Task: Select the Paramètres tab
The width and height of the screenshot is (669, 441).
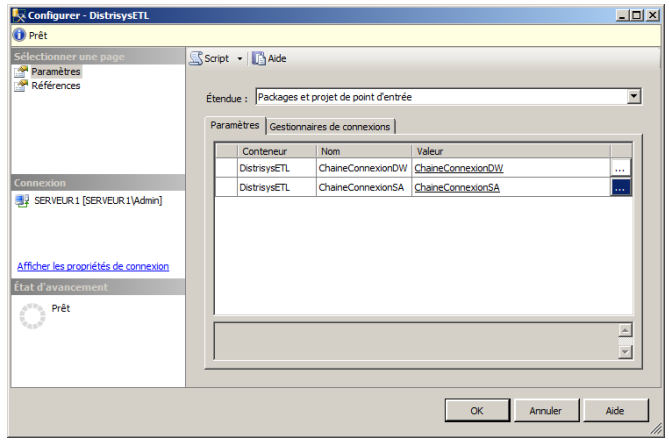Action: 234,126
